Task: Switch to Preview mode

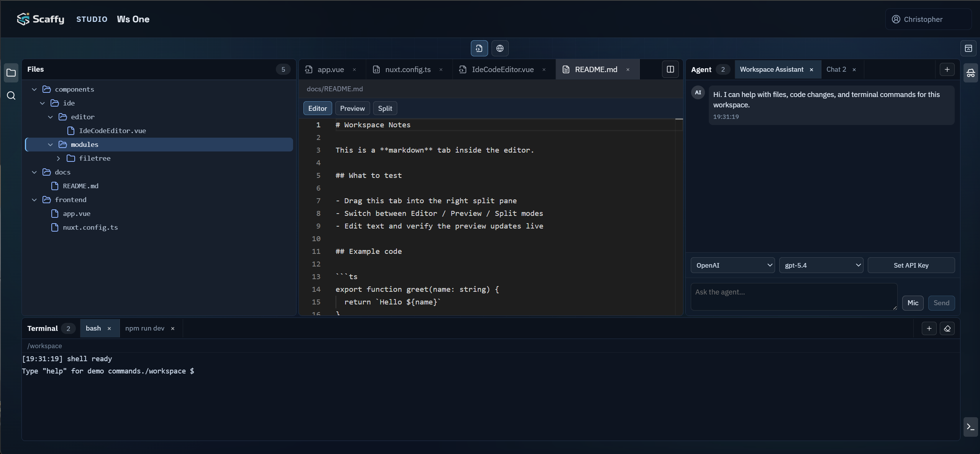Action: [352, 109]
